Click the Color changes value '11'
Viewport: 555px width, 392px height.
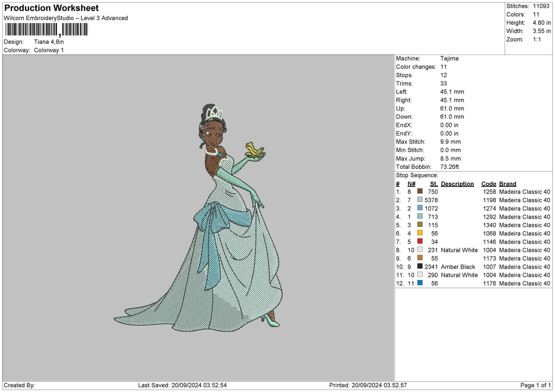tap(444, 67)
